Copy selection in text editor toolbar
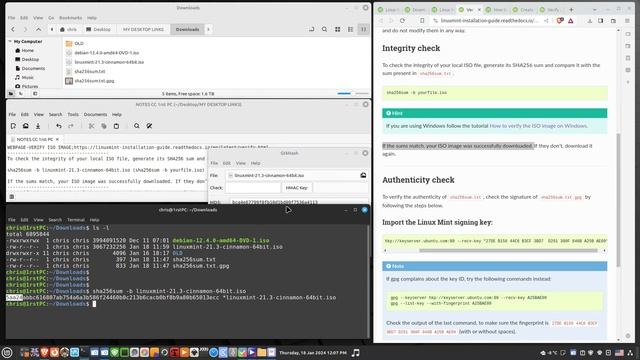Screen dimensions: 640x360 pos(104,126)
